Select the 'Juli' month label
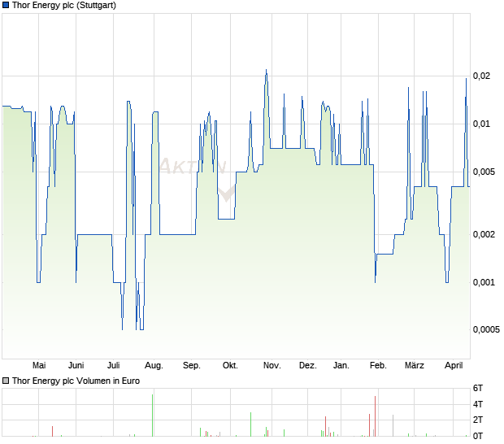The width and height of the screenshot is (504, 444). point(114,366)
